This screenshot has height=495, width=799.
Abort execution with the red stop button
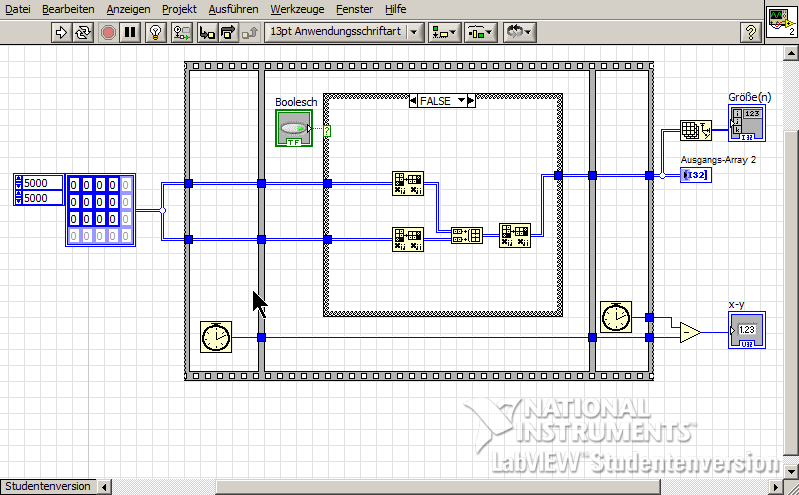[x=108, y=32]
